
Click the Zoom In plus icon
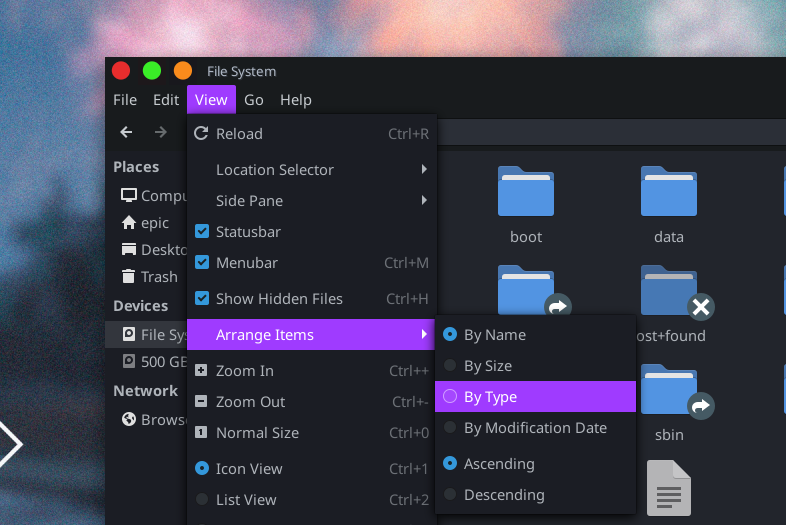(x=201, y=371)
